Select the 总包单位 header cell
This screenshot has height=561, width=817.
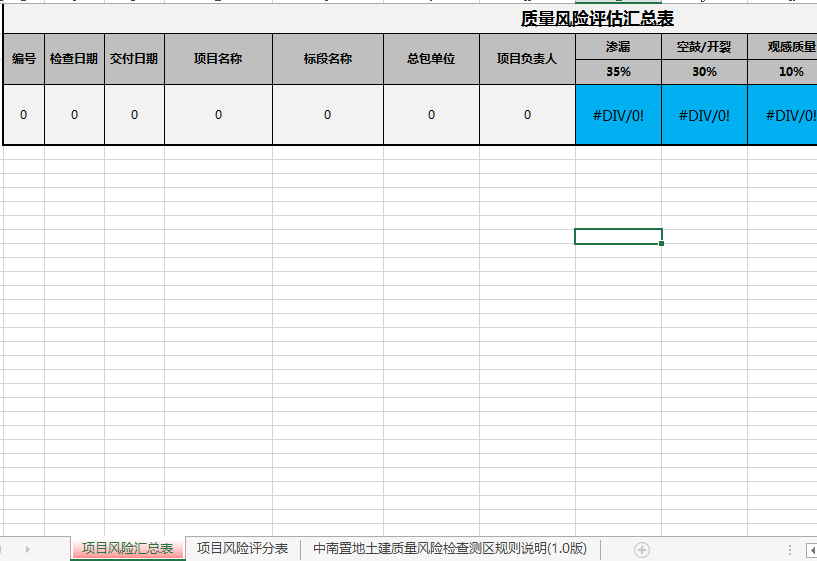pos(431,59)
